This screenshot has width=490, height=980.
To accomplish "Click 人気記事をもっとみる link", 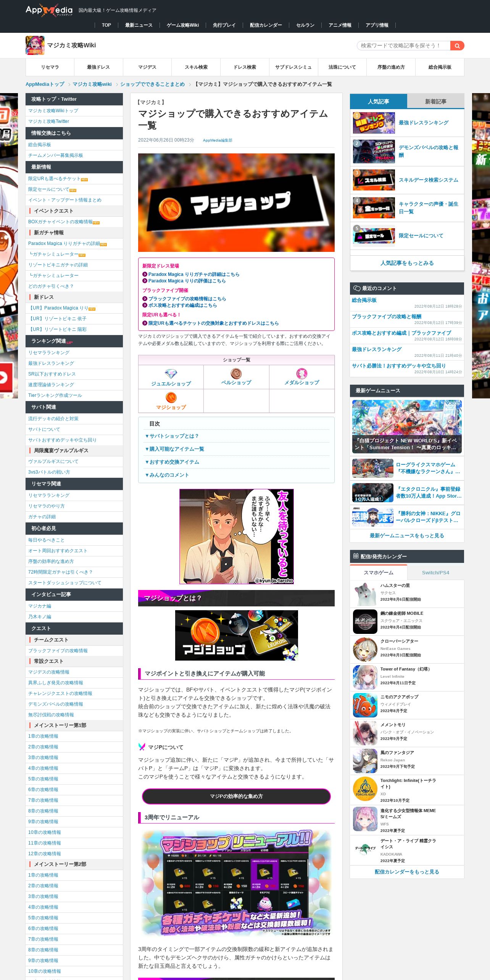I will 407,263.
